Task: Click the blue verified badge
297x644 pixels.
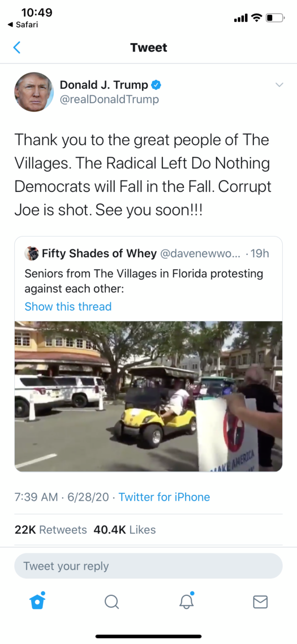Action: [x=156, y=85]
